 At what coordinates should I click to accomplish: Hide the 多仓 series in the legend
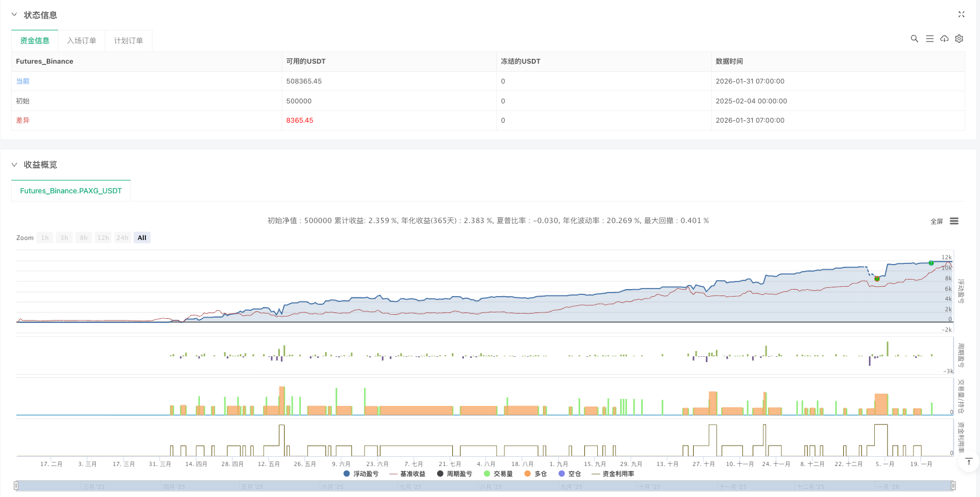click(535, 474)
